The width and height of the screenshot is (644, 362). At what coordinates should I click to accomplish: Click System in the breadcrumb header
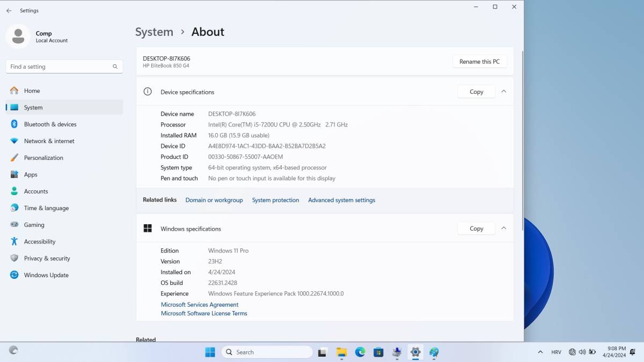pyautogui.click(x=154, y=32)
